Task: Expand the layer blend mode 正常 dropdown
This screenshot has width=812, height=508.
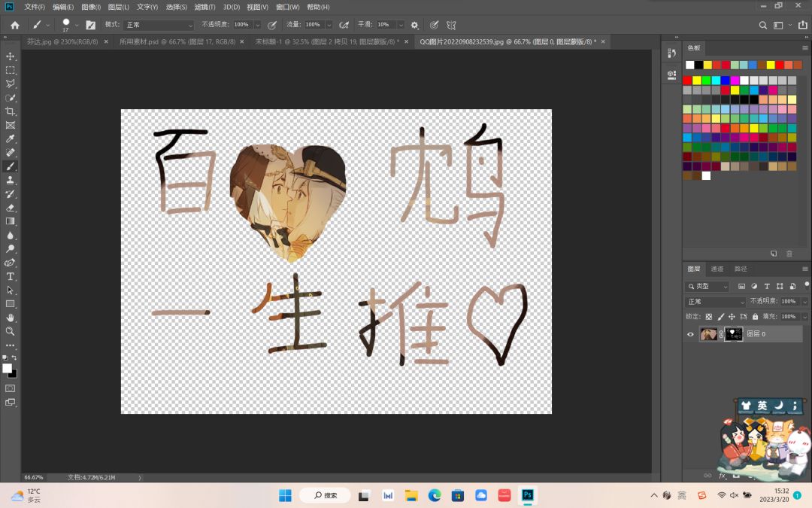Action: click(x=714, y=301)
